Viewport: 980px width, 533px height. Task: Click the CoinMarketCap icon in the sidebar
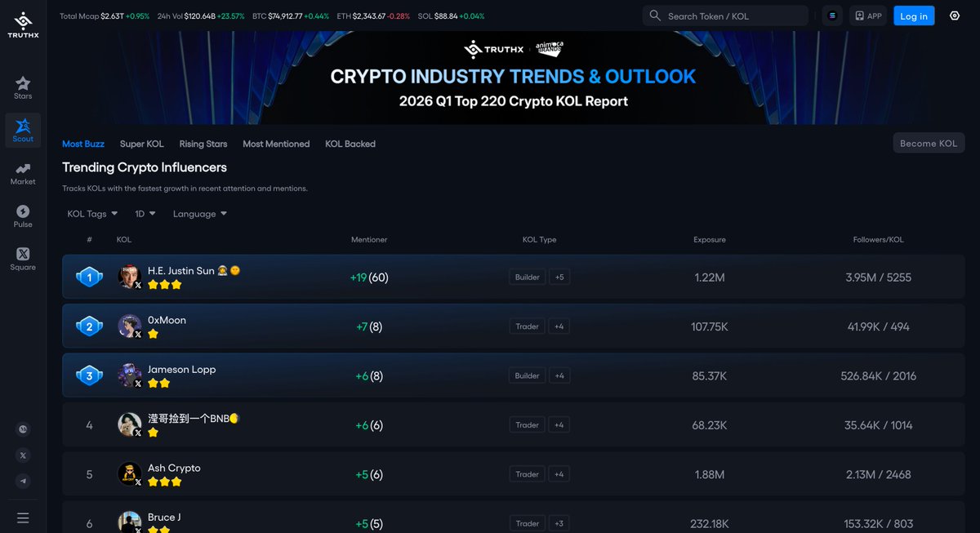[x=23, y=429]
